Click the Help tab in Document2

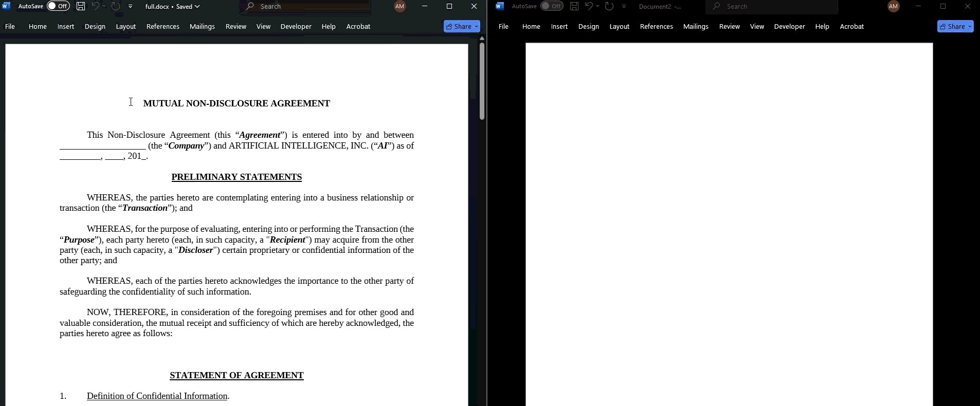(822, 26)
